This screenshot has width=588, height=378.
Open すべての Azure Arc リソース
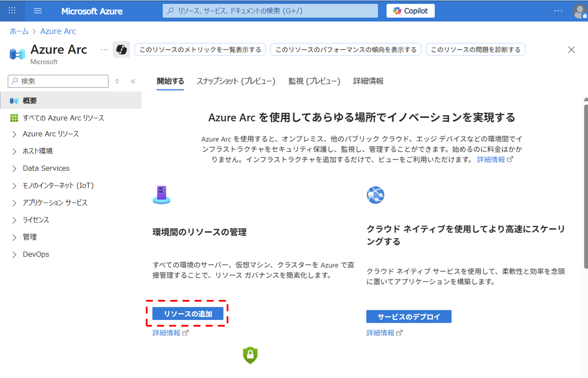(63, 118)
